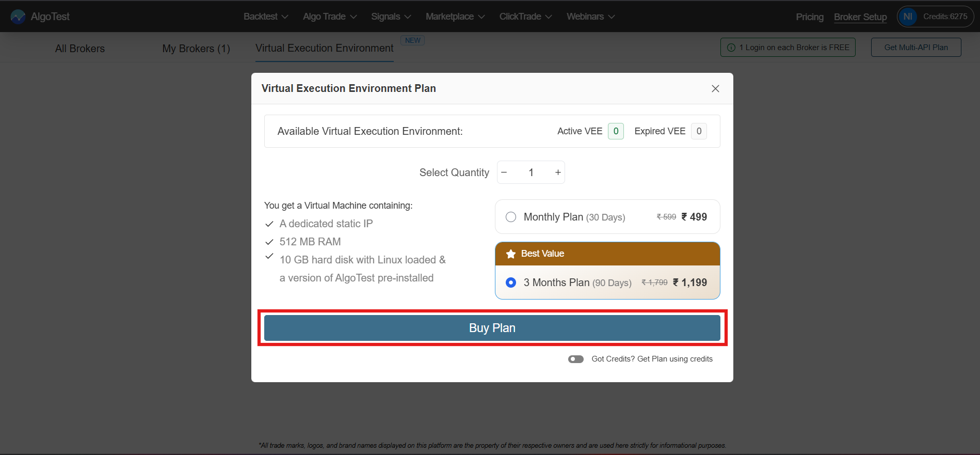Open the Marketplace dropdown menu

[x=455, y=17]
